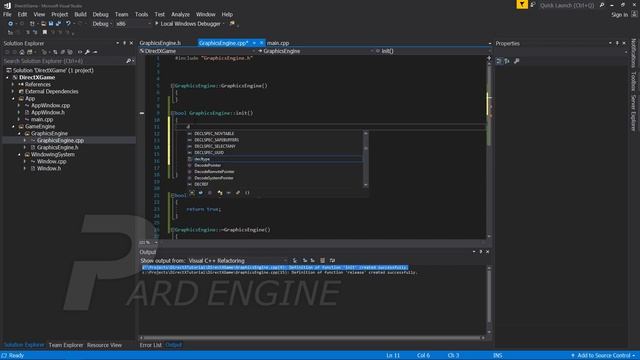Screen dimensions: 640x360
Task: Select decltype in the IntelliSense list
Action: (275, 159)
